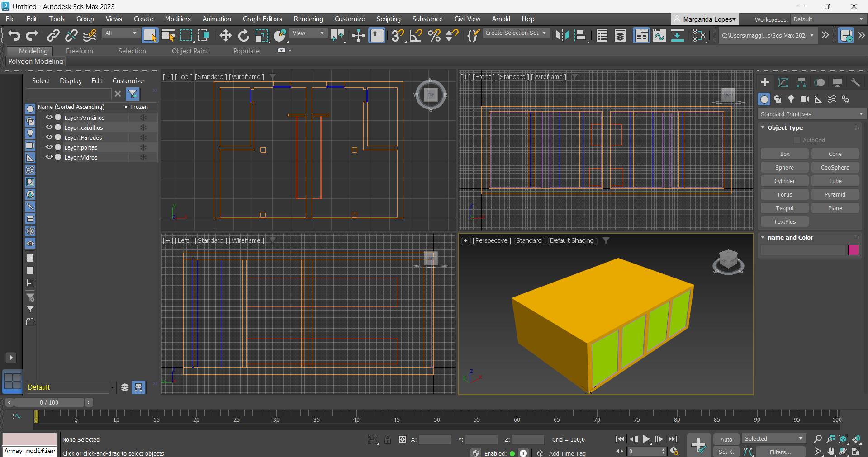
Task: Switch to Lights category icon
Action: 791,99
